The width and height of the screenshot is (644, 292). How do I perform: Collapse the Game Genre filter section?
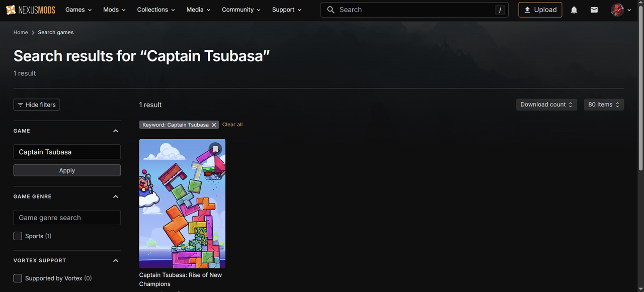[x=116, y=197]
